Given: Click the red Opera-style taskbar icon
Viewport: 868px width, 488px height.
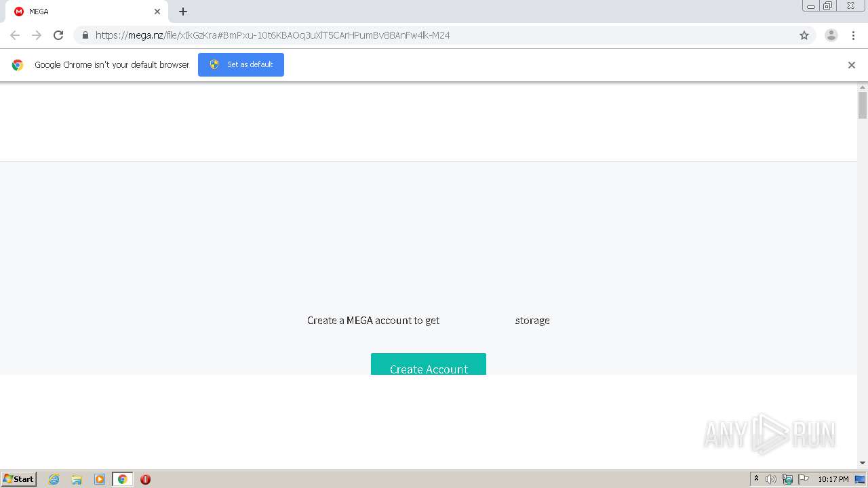Looking at the screenshot, I should tap(145, 479).
